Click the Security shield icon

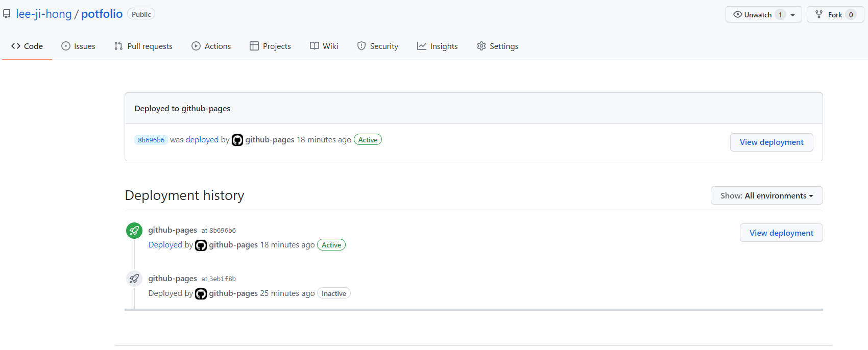pos(361,46)
